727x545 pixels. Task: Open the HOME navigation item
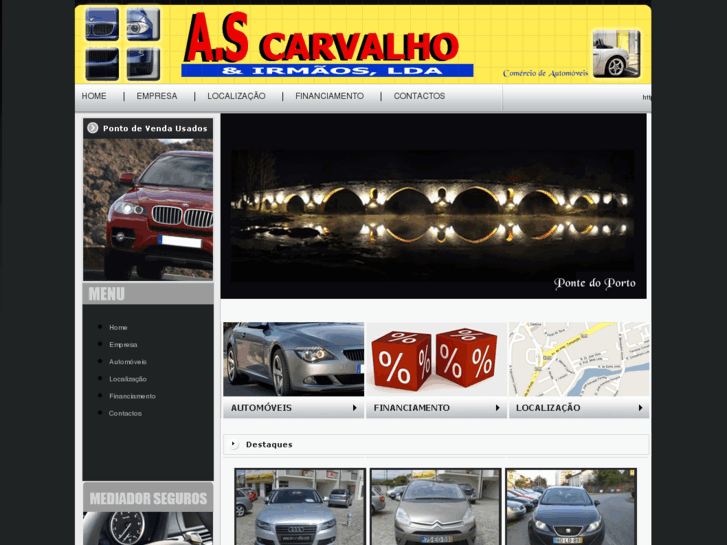94,96
